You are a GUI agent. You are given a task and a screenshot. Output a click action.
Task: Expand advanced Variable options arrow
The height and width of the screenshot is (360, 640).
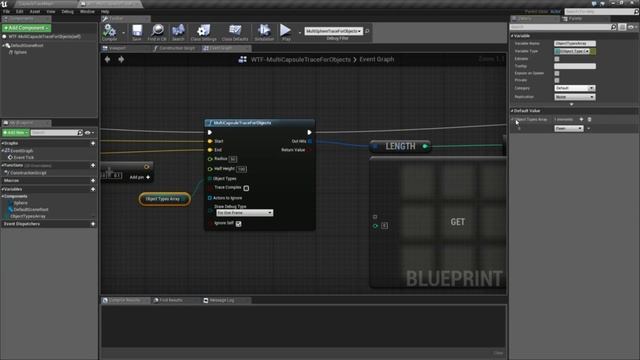571,104
